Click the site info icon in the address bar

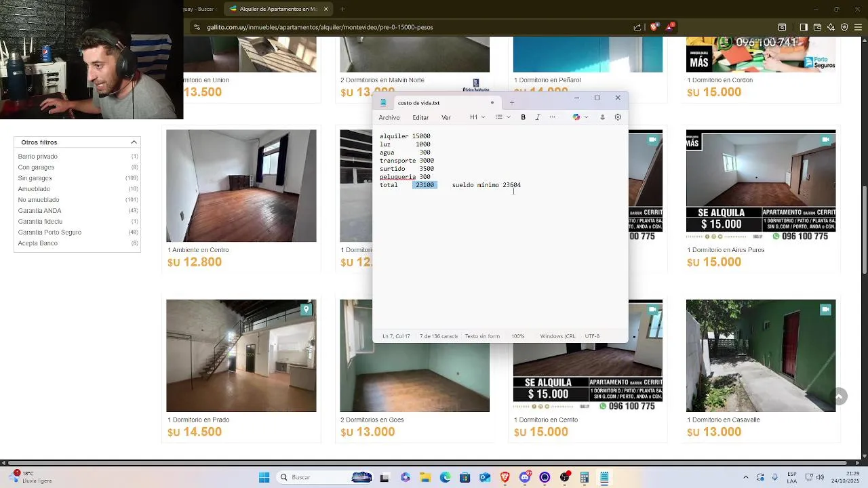click(197, 27)
